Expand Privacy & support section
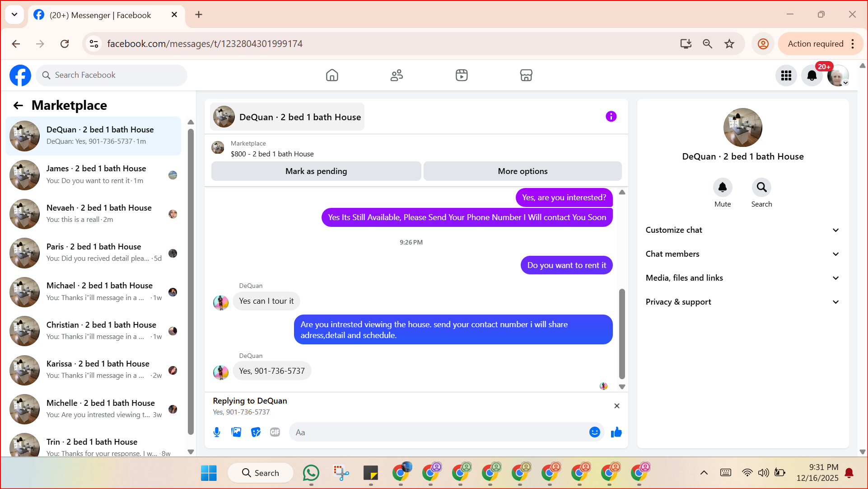 point(743,302)
